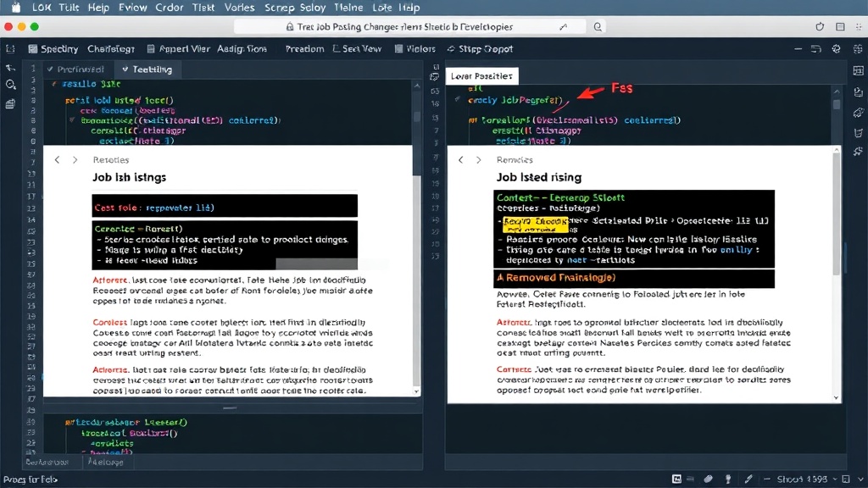Click the up arrow of the right preview scrollbar
868x488 pixels.
pos(837,151)
